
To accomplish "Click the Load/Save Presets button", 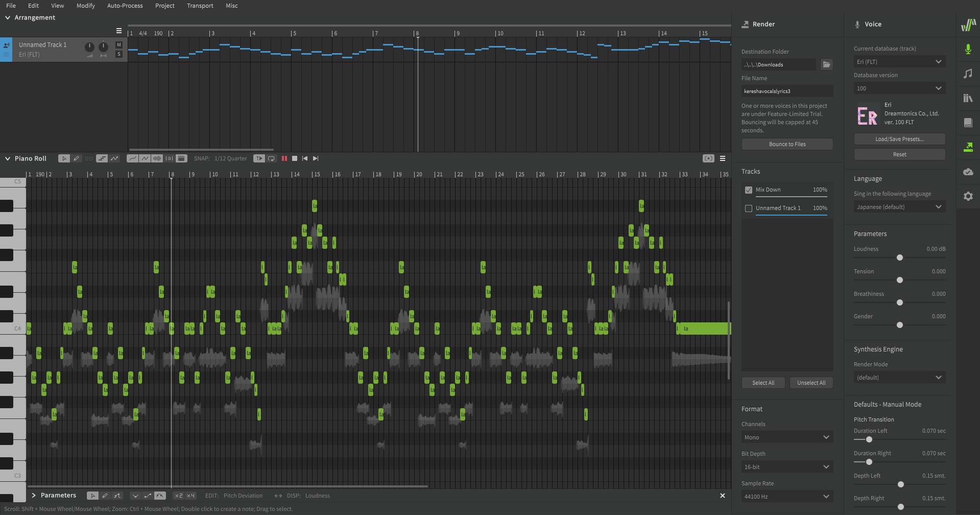I will tap(899, 139).
